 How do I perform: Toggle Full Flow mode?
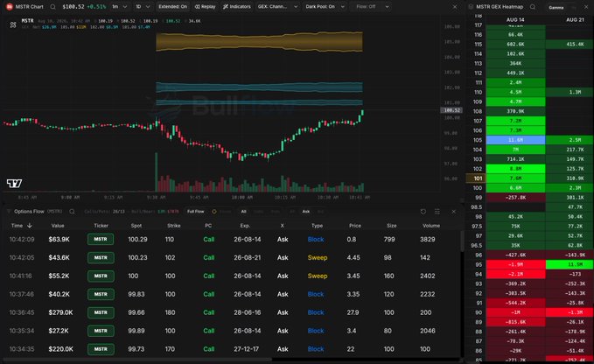pos(195,212)
